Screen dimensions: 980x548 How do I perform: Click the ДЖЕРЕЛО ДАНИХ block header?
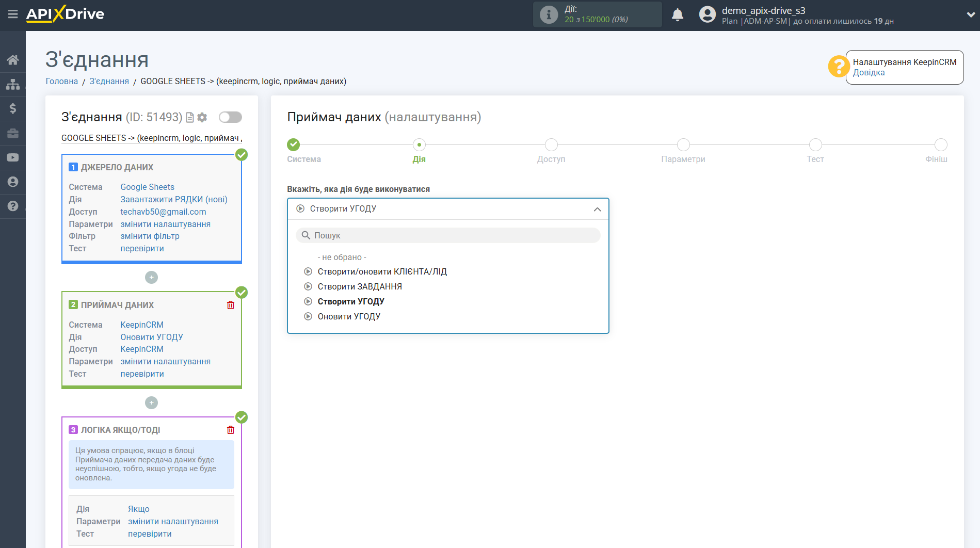117,167
